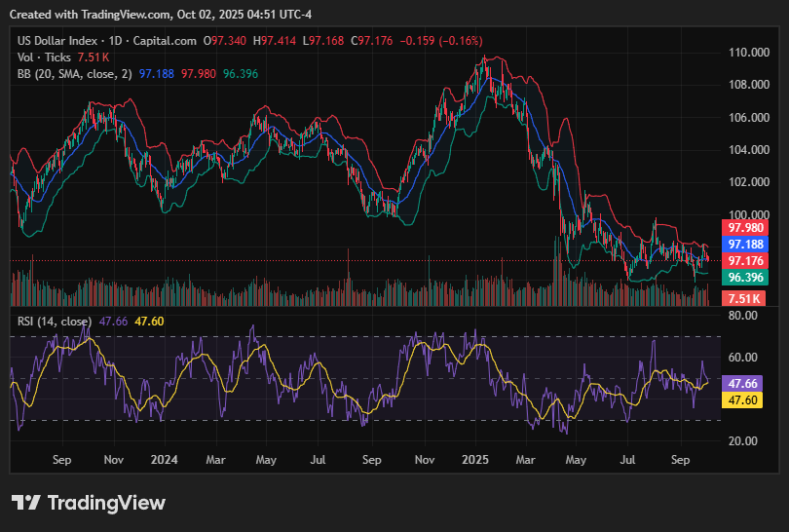789x532 pixels.
Task: Select the RSI (14, close) indicator label
Action: [56, 322]
